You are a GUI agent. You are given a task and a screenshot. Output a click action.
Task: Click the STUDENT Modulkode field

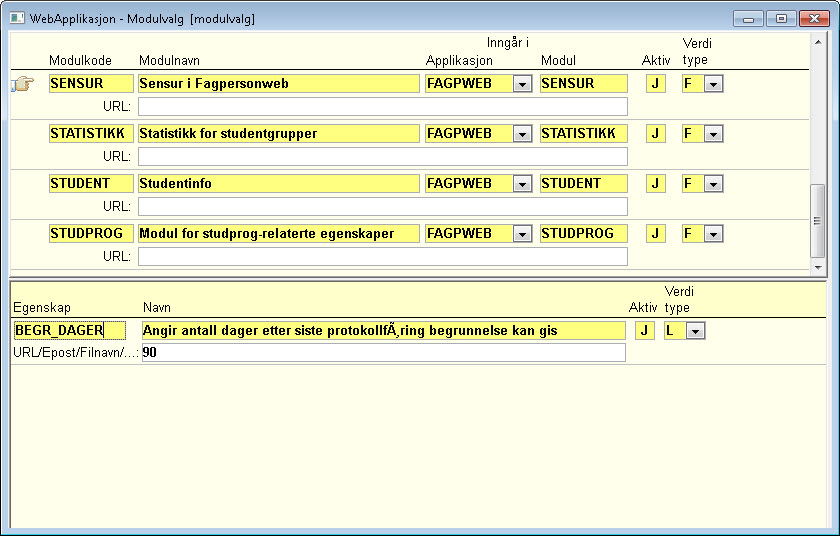point(91,184)
